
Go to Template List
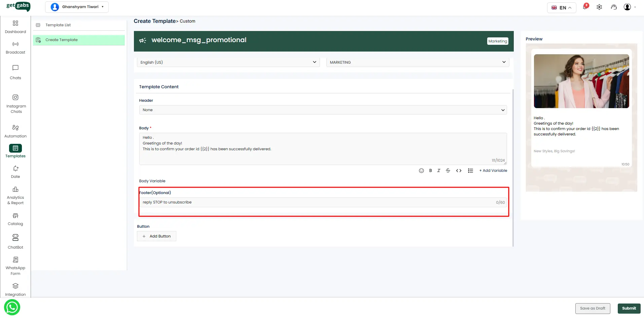pos(58,25)
